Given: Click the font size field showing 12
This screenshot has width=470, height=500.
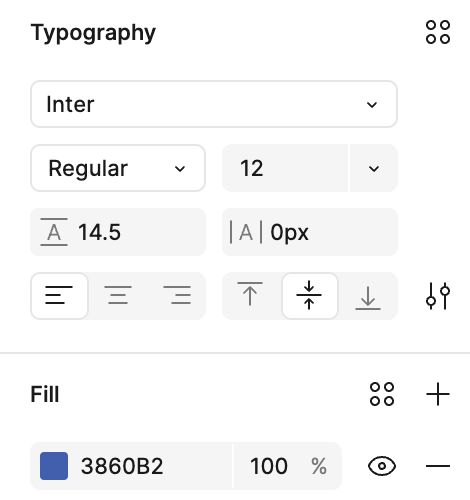Looking at the screenshot, I should (285, 168).
